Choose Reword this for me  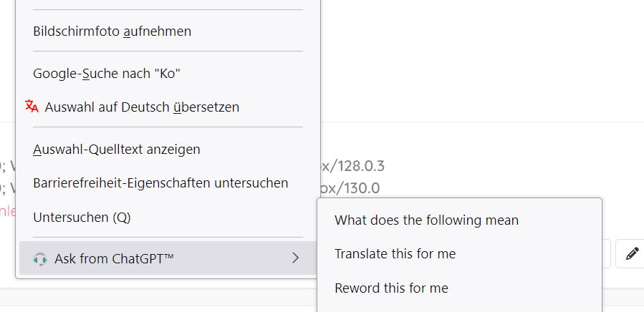[391, 288]
